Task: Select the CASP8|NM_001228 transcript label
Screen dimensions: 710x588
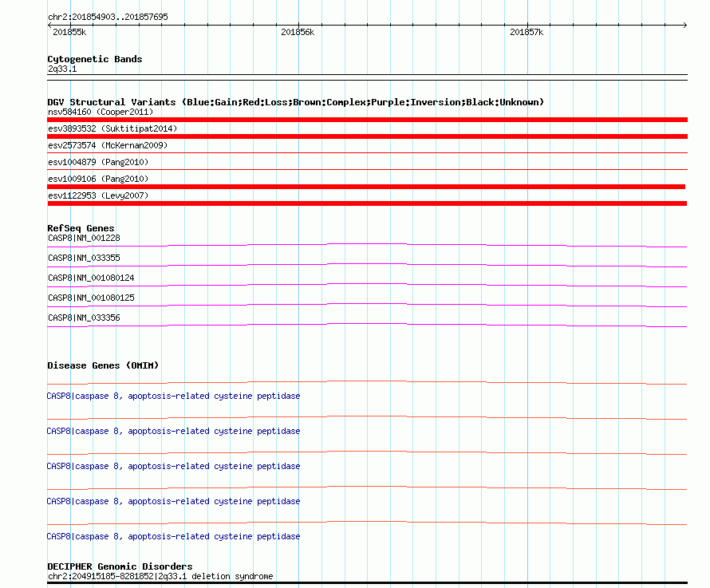Action: point(84,238)
